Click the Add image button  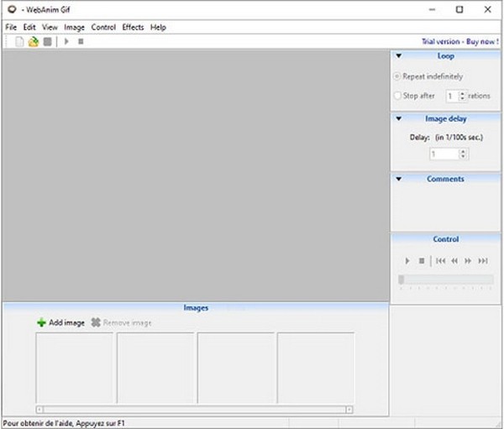click(x=60, y=322)
